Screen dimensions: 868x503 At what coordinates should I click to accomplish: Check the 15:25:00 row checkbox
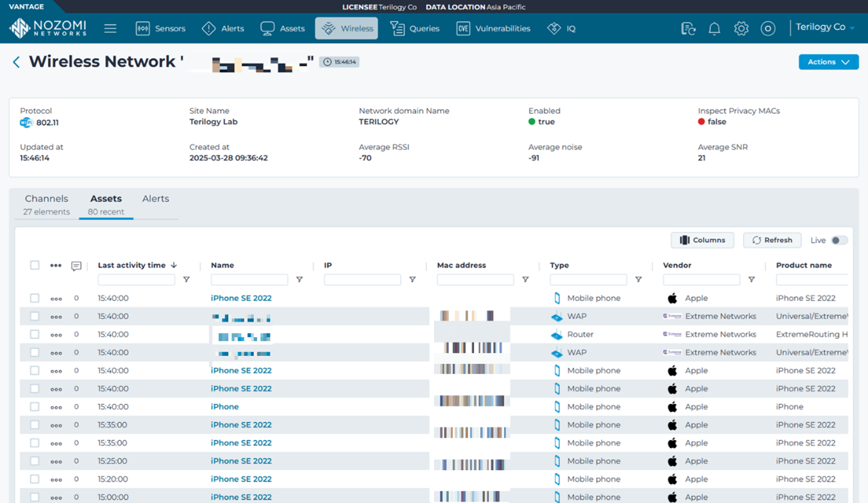35,461
